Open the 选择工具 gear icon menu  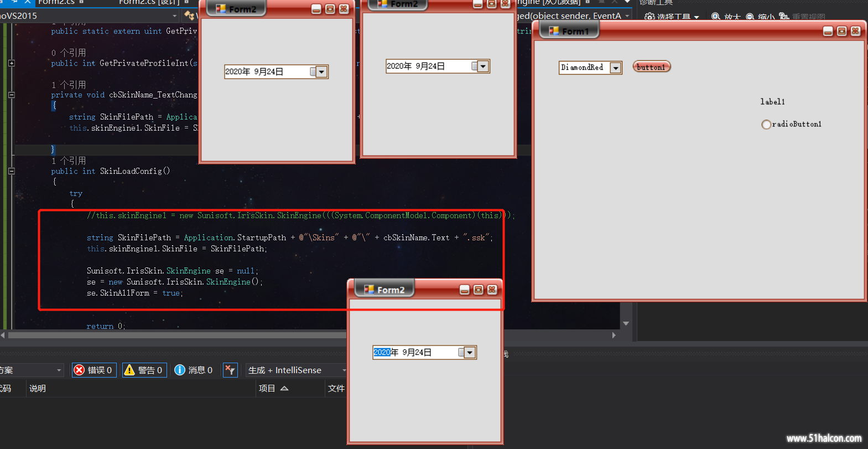point(649,17)
